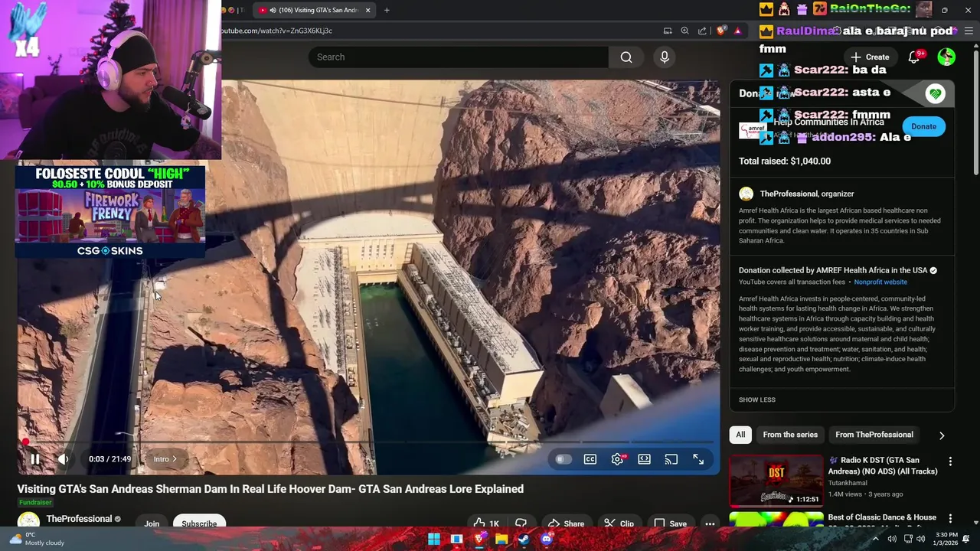Show hidden system tray icons chevron
The height and width of the screenshot is (551, 980).
(x=876, y=539)
